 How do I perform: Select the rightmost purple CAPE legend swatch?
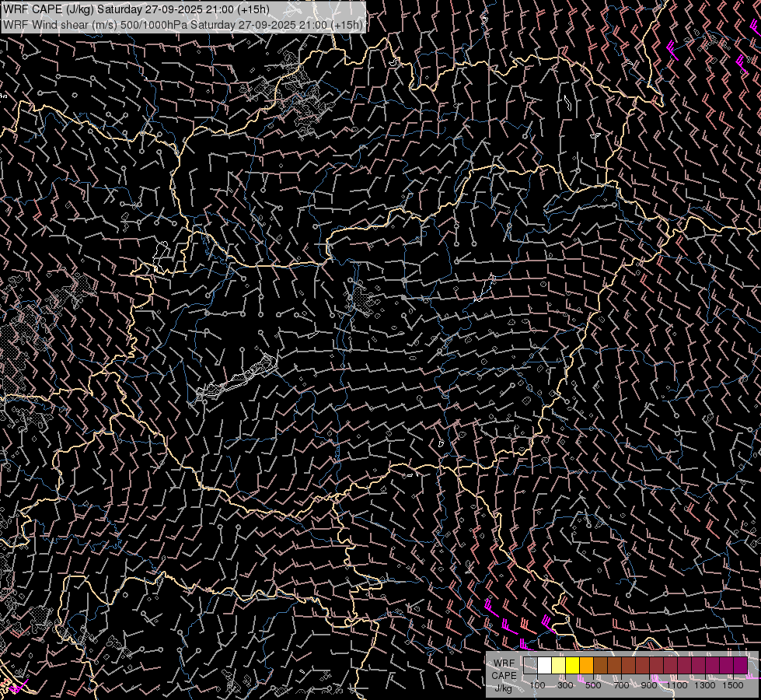click(x=741, y=665)
